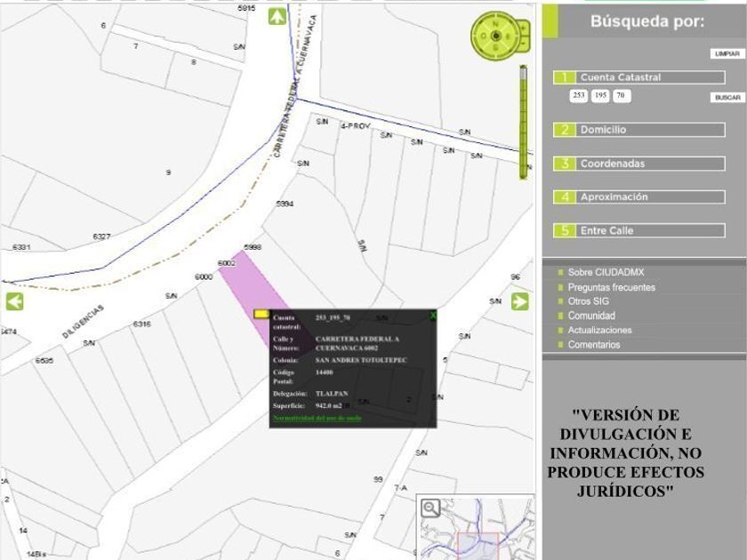
Task: Pan map north using compass N
Action: pos(495,23)
